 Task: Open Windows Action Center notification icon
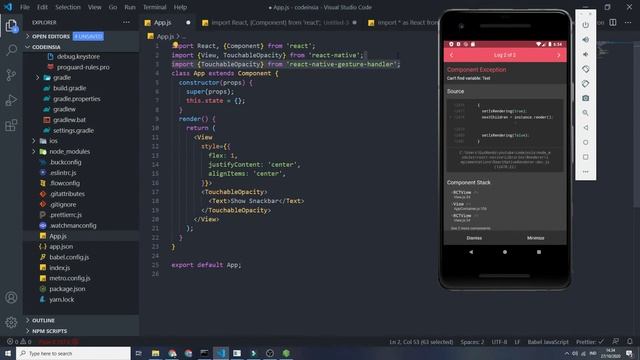pyautogui.click(x=629, y=353)
